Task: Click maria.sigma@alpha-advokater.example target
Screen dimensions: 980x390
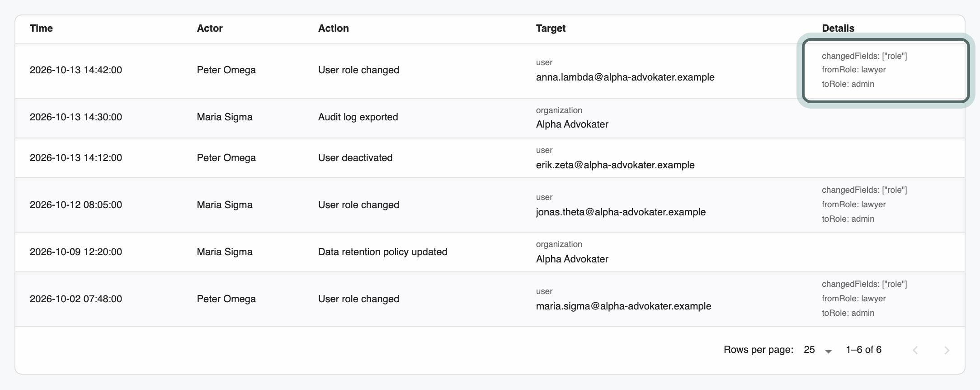Action: (623, 306)
